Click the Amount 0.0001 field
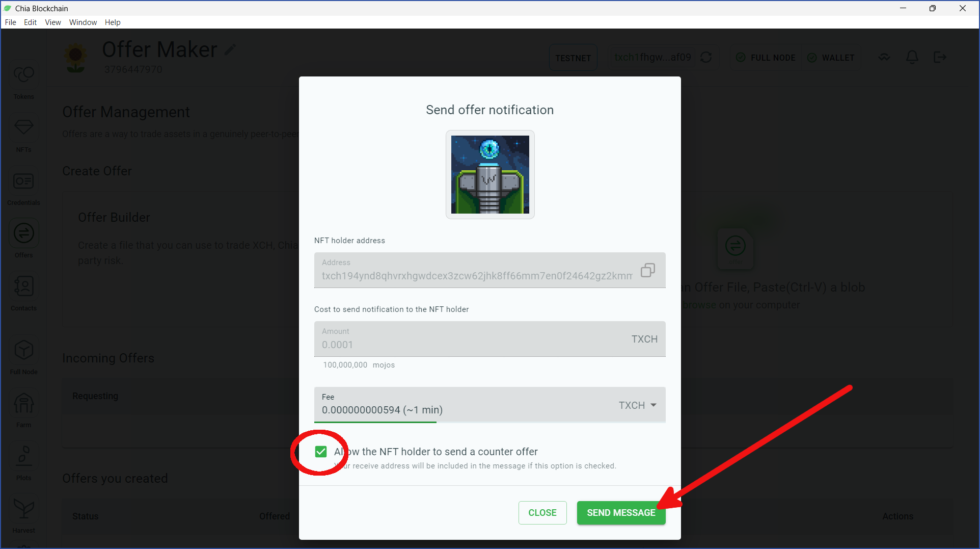Viewport: 980px width, 549px height. [x=490, y=339]
